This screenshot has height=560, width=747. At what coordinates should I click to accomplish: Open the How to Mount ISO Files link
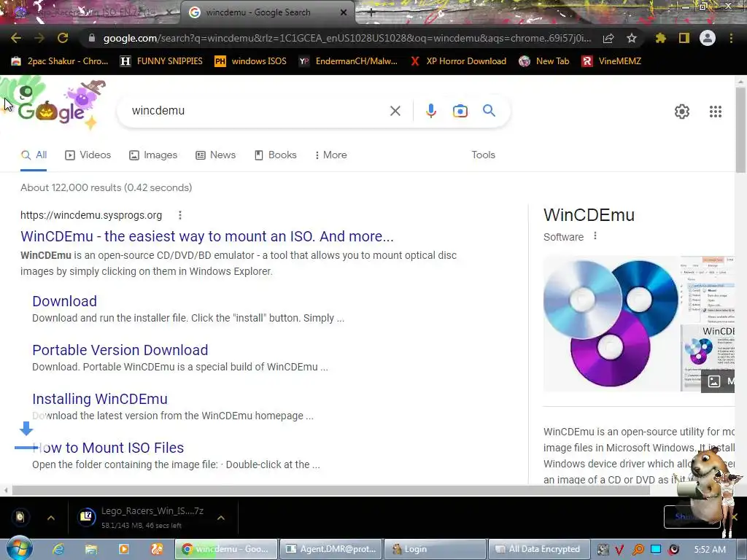click(x=108, y=448)
